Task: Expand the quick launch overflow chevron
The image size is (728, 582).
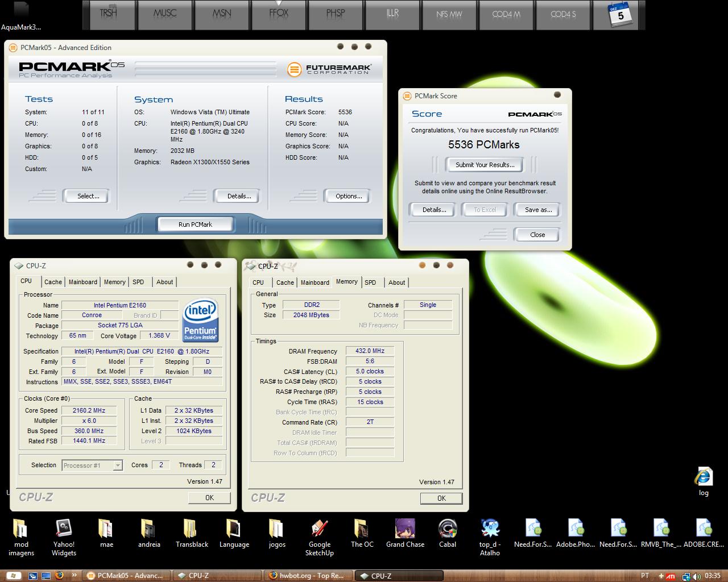Action: click(x=74, y=575)
